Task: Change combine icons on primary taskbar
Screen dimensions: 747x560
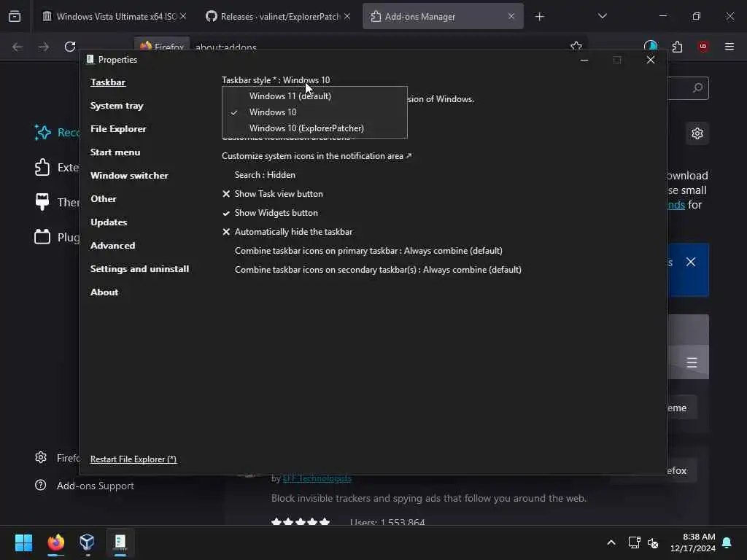Action: tap(368, 251)
